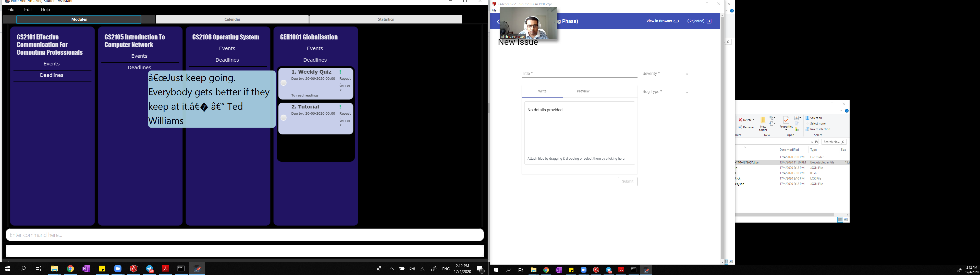This screenshot has height=275, width=980.
Task: Open the Delete dropdown arrow in ribbon
Action: click(753, 120)
